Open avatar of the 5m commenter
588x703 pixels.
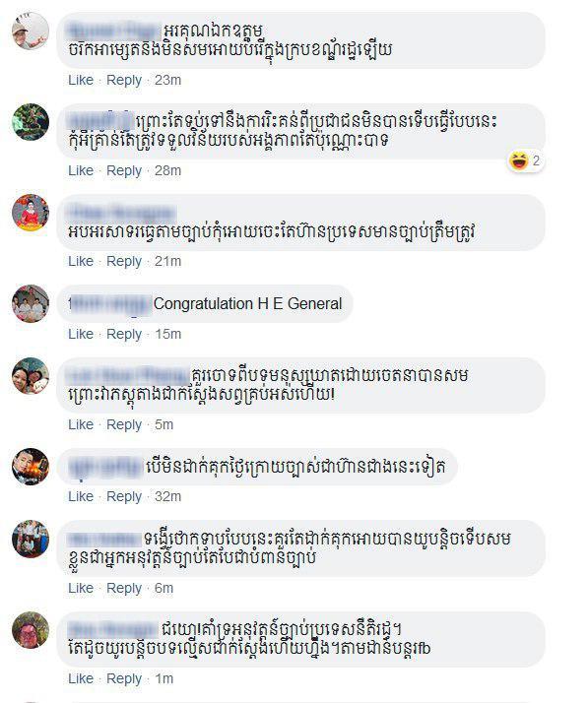click(31, 376)
